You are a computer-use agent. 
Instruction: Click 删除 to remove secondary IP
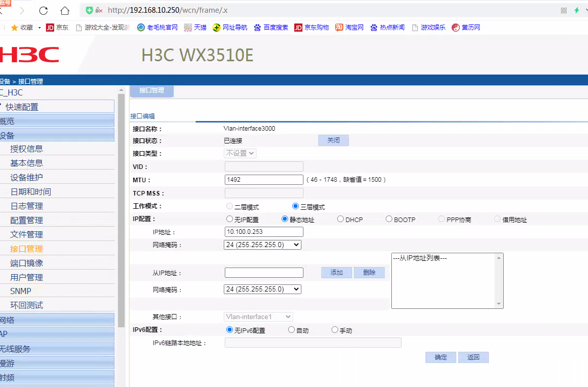click(x=369, y=272)
